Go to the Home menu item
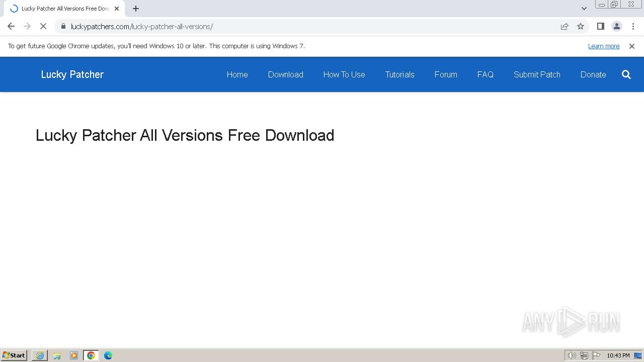The image size is (644, 362). click(237, 74)
